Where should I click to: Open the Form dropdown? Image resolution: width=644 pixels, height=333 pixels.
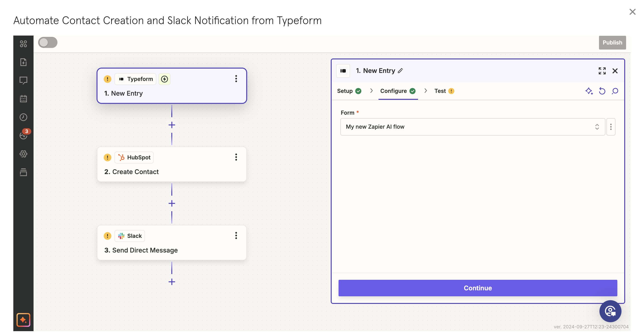pos(472,127)
